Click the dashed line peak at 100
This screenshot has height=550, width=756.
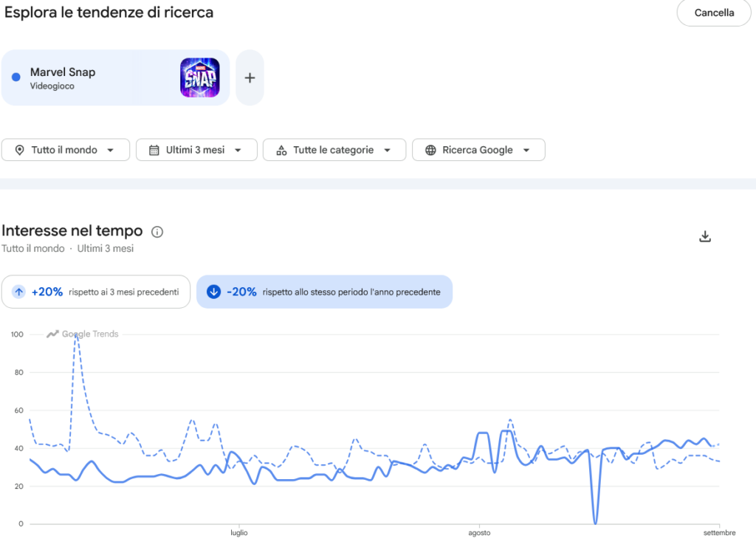[x=76, y=336]
